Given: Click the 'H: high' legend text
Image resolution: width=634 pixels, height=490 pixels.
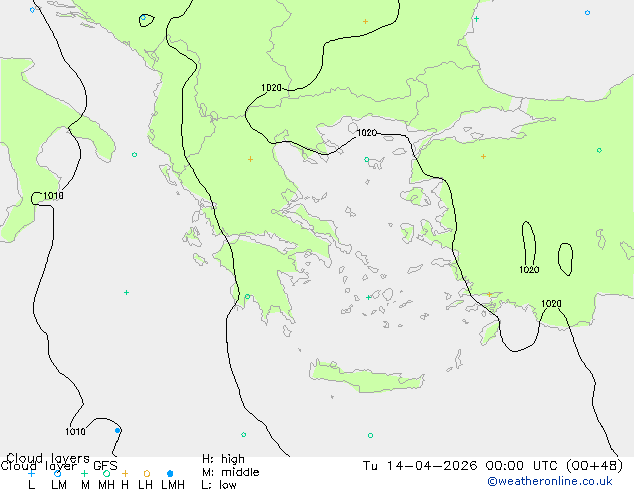Looking at the screenshot, I should tap(223, 459).
